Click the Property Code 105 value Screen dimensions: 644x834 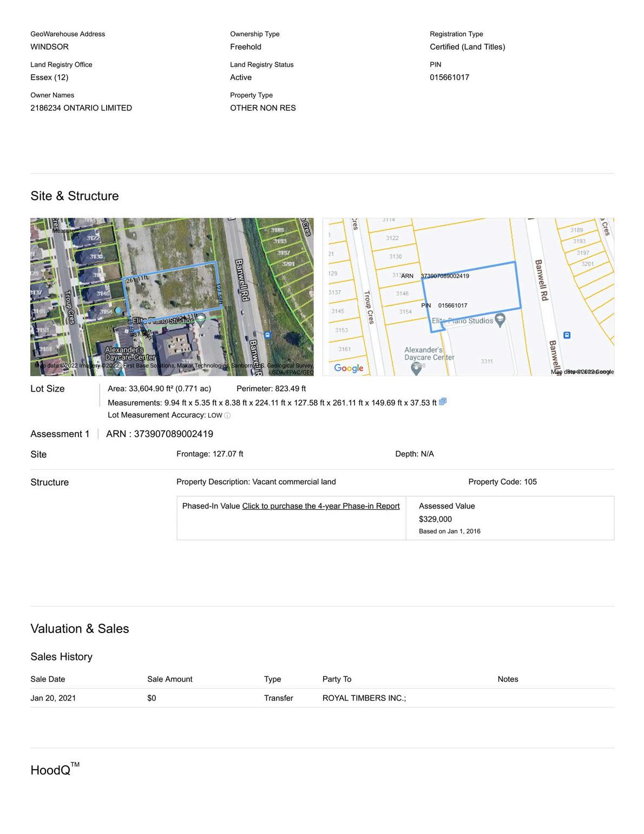tap(503, 482)
